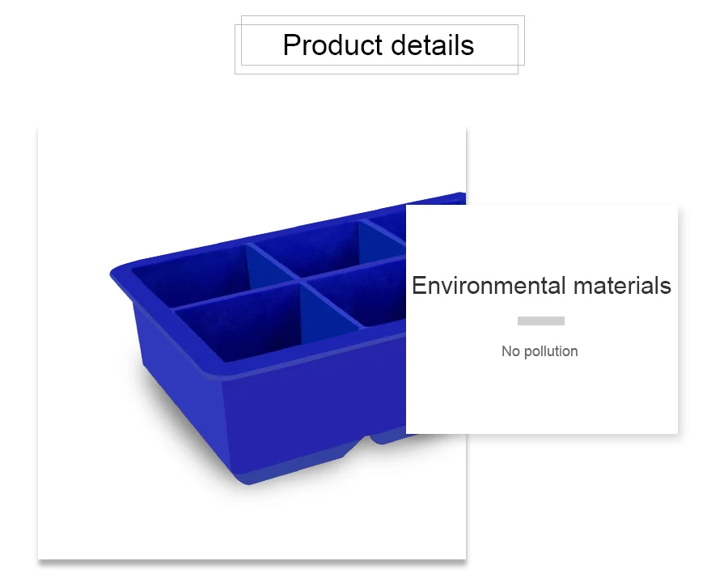
Task: Click the outlined frame around Product details
Action: click(x=380, y=45)
